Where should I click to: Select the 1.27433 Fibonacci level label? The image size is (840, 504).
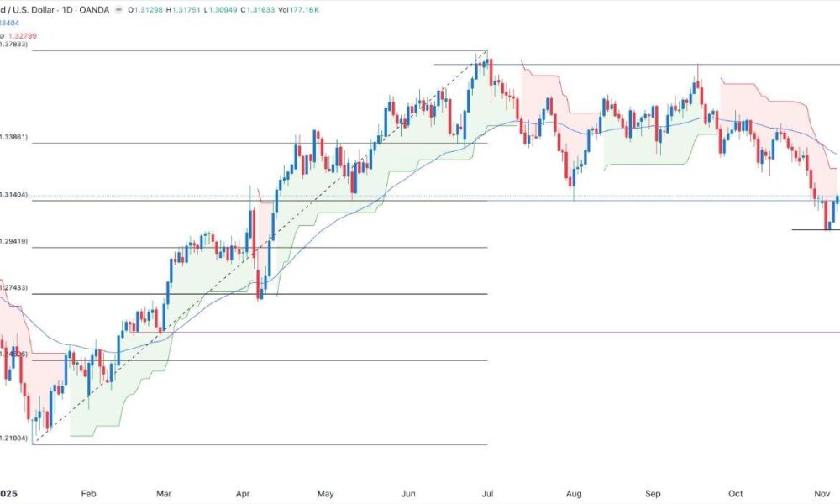tap(14, 287)
